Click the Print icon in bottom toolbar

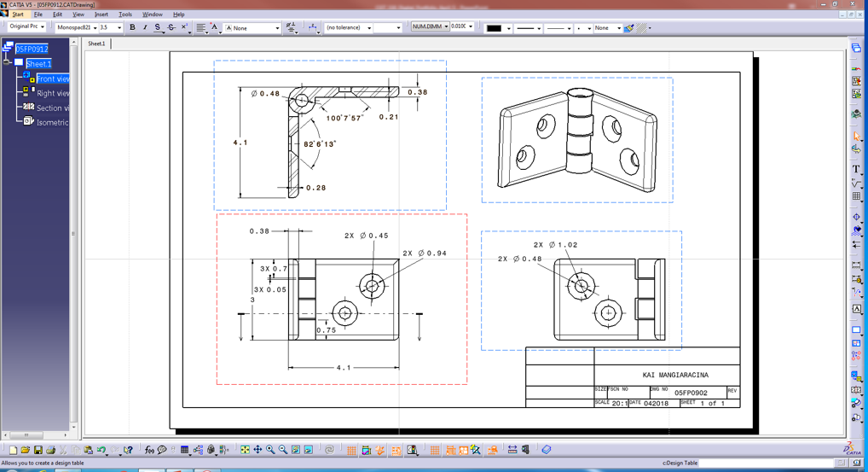click(x=50, y=450)
